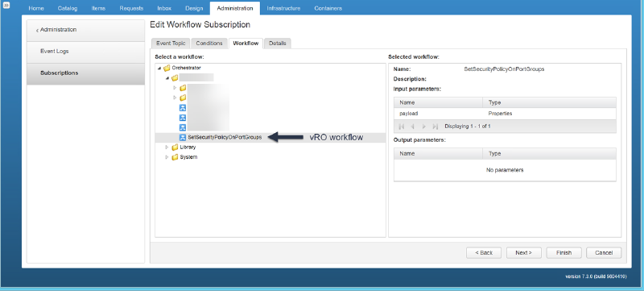This screenshot has width=644, height=291.
Task: Open the Design tab
Action: click(194, 8)
